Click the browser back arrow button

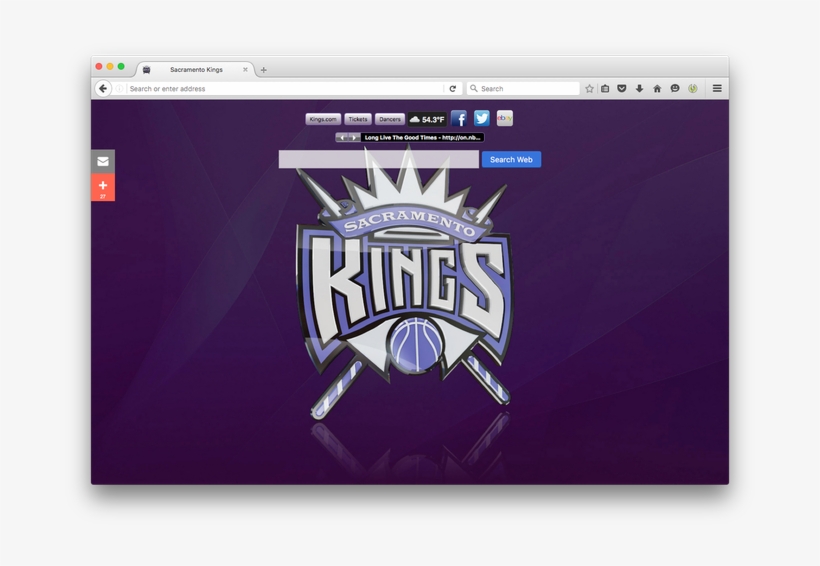click(103, 89)
